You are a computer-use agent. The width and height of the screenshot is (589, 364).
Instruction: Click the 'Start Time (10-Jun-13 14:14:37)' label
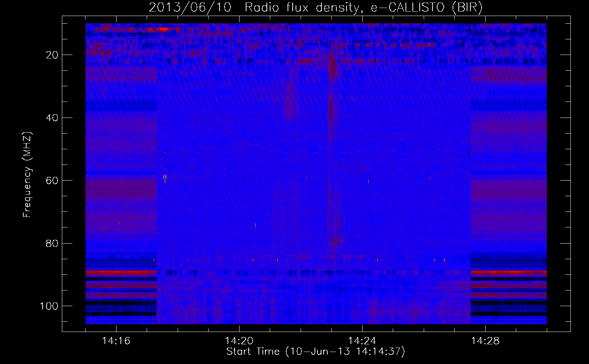click(316, 352)
